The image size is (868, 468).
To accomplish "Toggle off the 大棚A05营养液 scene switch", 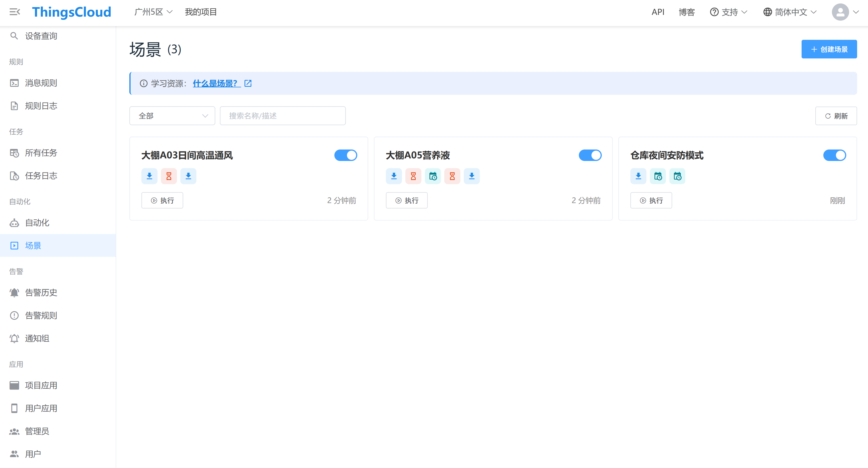I will [590, 156].
